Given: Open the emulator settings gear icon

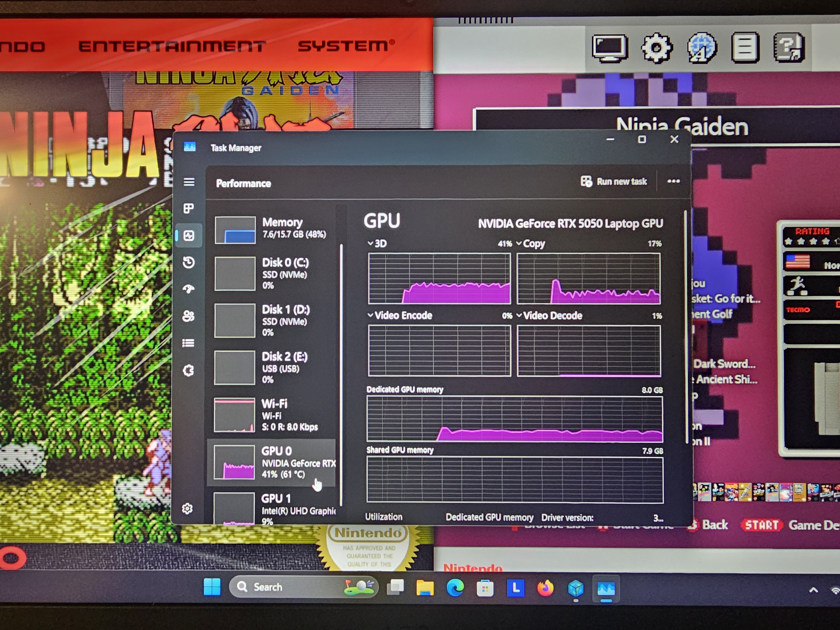Looking at the screenshot, I should [657, 48].
